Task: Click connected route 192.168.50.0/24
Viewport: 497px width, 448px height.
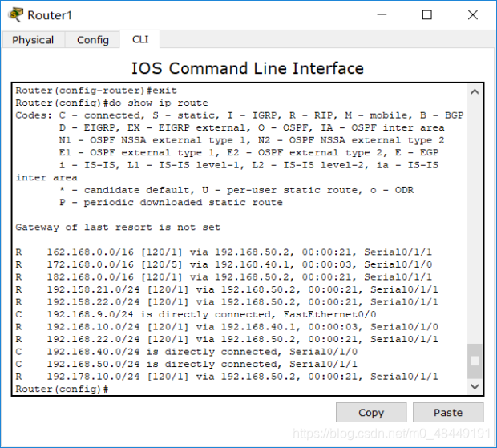Action: (x=187, y=364)
